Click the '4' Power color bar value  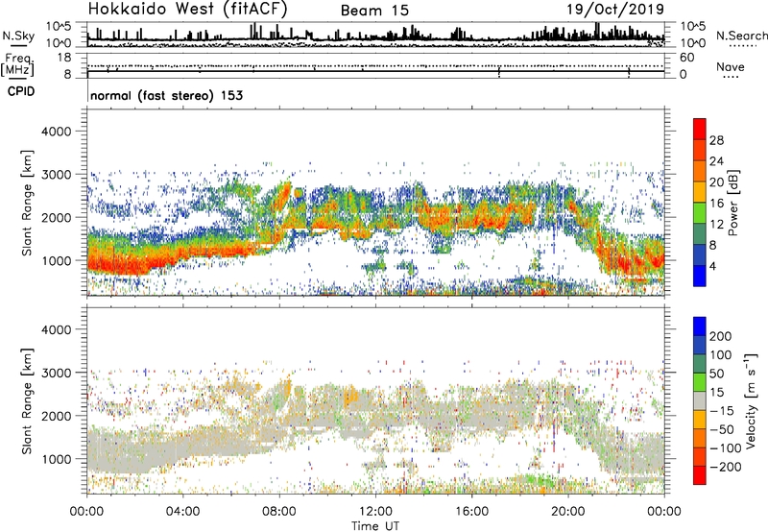point(712,267)
